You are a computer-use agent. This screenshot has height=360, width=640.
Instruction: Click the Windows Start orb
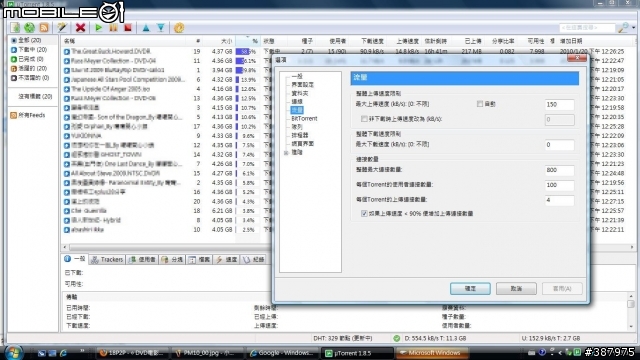(x=14, y=353)
